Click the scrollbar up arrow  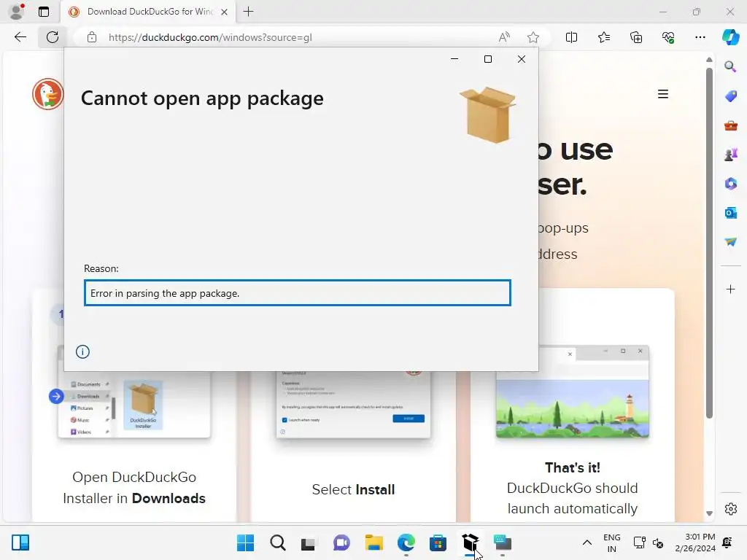[x=709, y=60]
